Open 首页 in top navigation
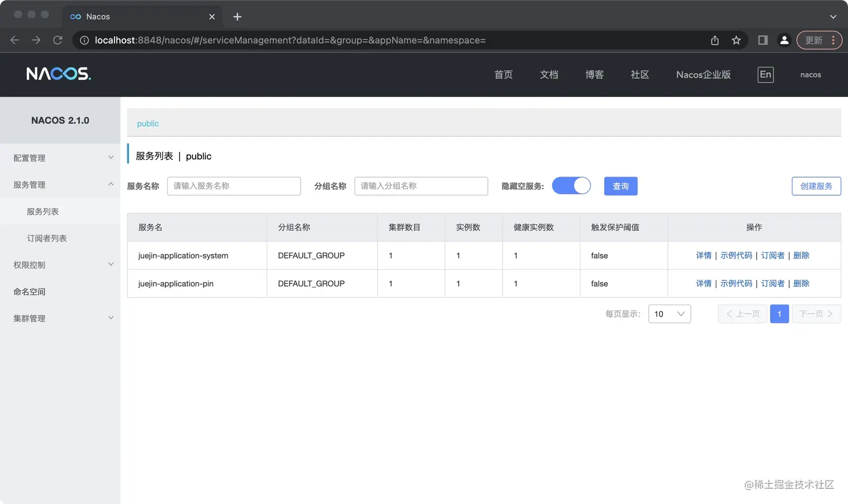The image size is (848, 504). pyautogui.click(x=504, y=75)
